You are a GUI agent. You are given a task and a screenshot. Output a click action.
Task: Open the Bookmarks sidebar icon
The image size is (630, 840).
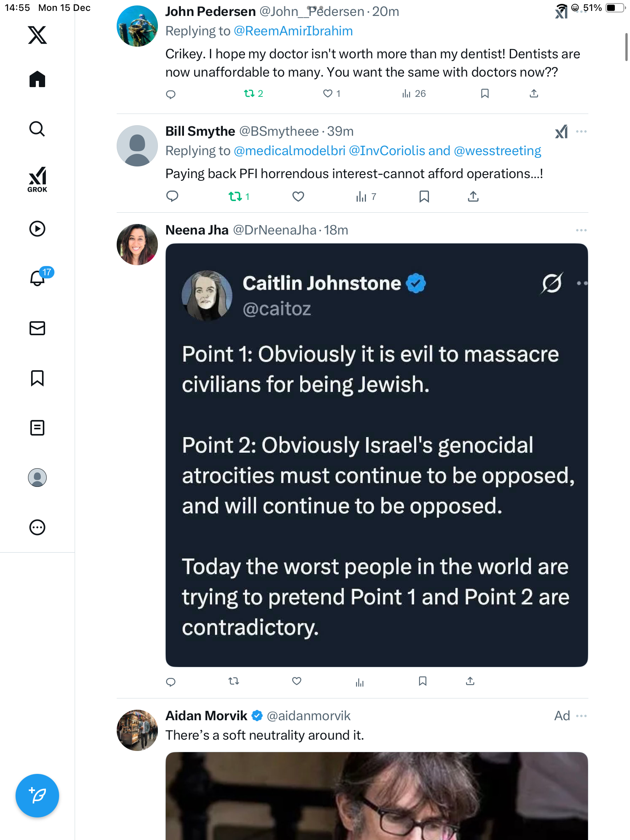point(37,378)
